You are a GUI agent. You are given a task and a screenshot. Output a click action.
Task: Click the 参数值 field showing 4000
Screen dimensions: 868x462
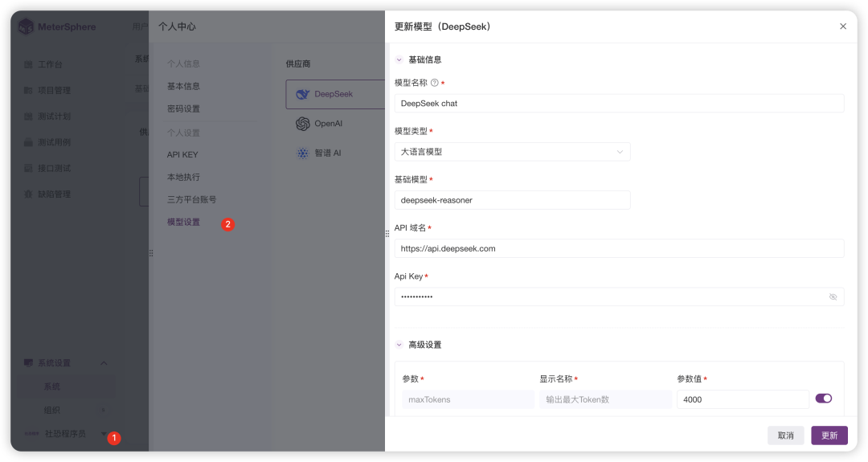coord(743,399)
